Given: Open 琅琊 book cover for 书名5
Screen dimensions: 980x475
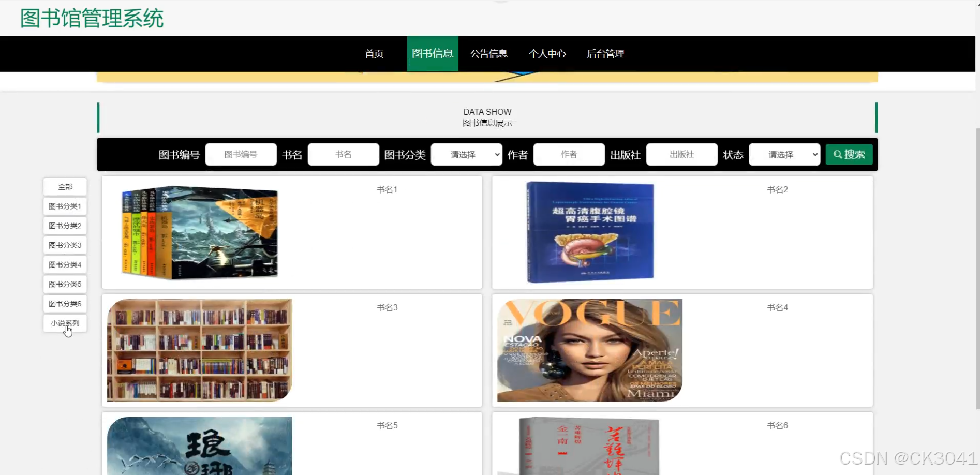Looking at the screenshot, I should click(x=200, y=446).
